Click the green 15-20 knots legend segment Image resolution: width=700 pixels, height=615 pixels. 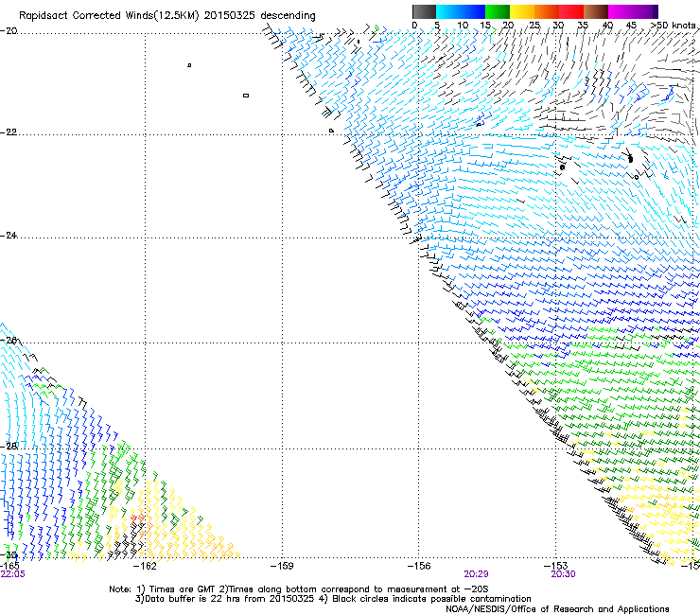coord(498,11)
